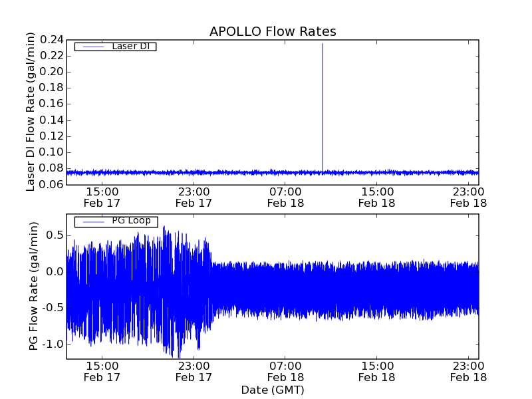Viewport: 532px width, 399px height.
Task: Click the blue line sample in Laser DI legend
Action: [x=93, y=47]
